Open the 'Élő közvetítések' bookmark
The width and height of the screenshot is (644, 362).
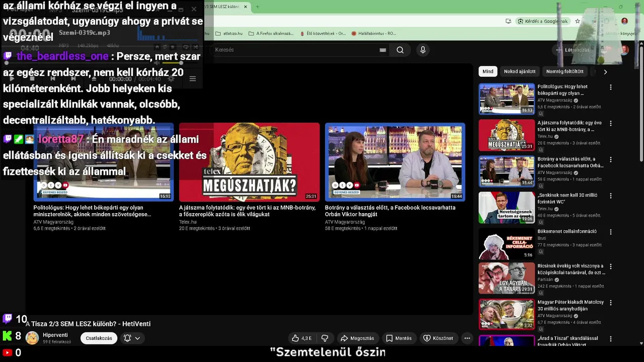(322, 34)
